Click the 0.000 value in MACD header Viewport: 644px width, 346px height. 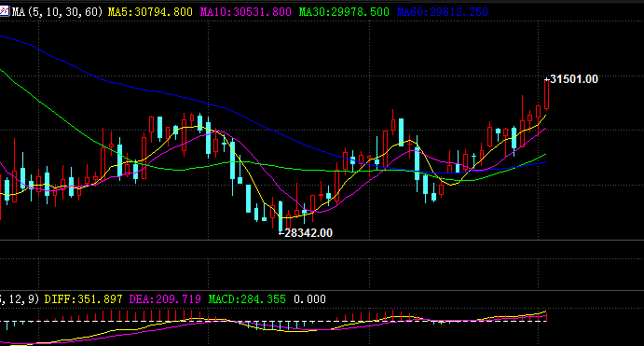[x=309, y=299]
